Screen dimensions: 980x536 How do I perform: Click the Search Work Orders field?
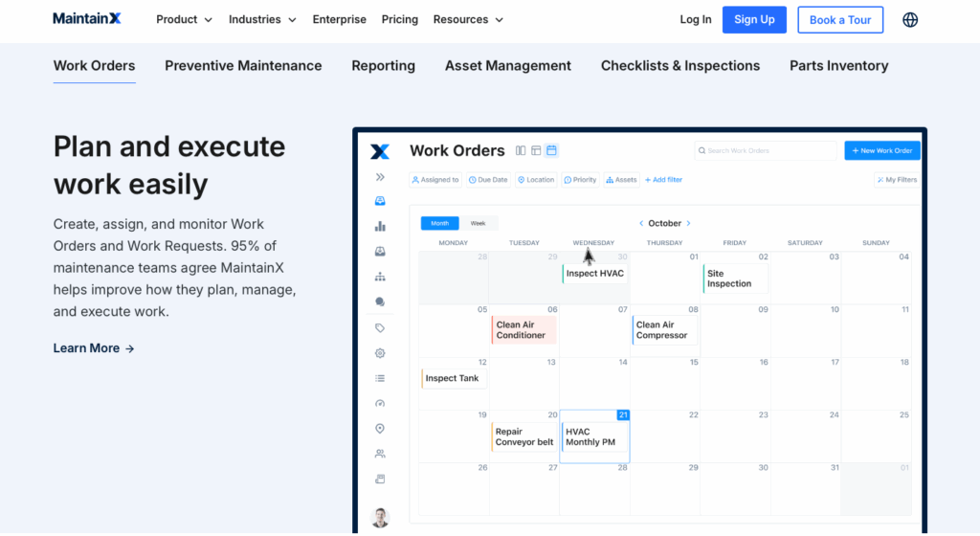[x=765, y=150]
